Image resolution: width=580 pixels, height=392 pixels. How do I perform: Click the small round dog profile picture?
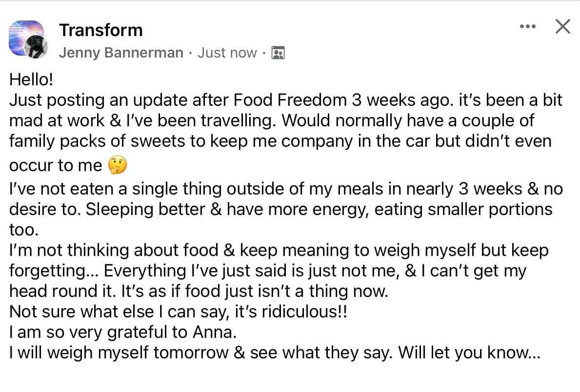(x=36, y=47)
